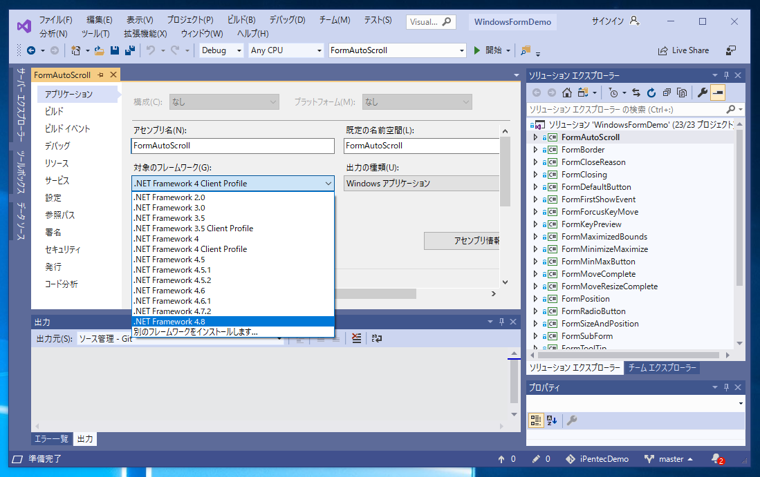
Task: Click the feedback icon beside Live Share
Action: [730, 50]
